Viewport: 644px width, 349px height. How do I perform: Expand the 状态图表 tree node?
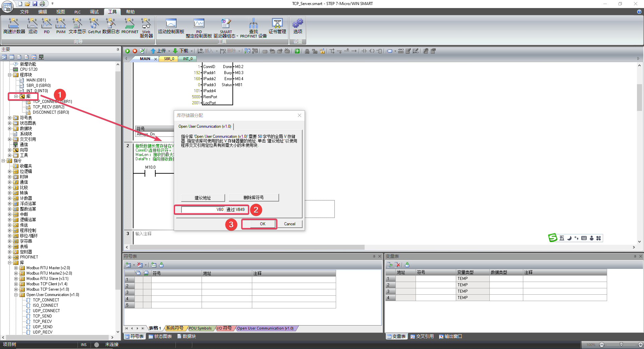(x=9, y=123)
